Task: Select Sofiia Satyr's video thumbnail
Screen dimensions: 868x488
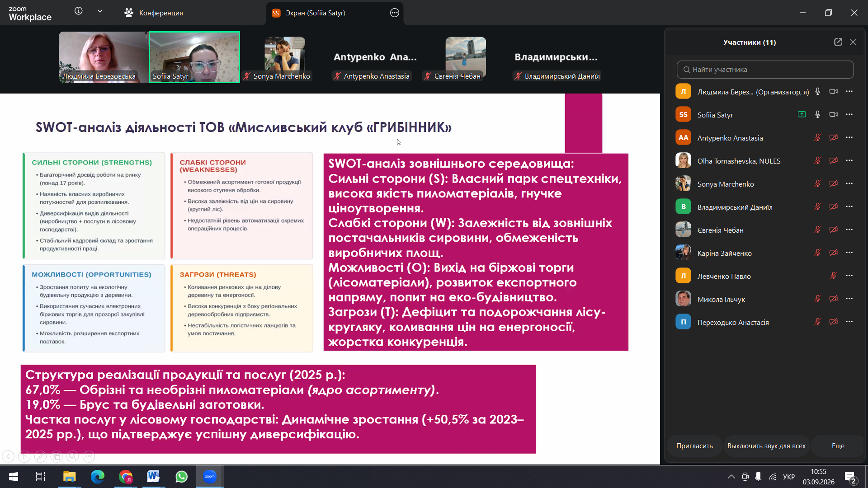Action: pos(194,57)
